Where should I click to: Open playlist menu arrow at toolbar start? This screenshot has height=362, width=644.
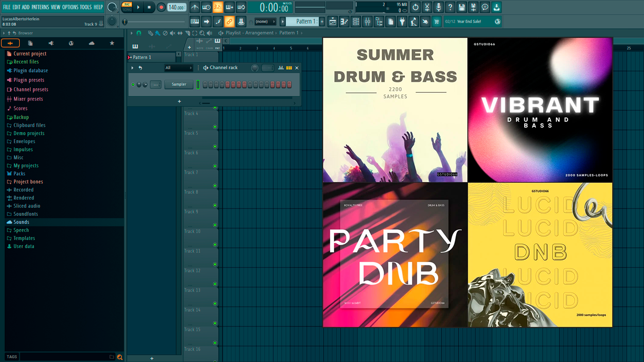tap(132, 33)
